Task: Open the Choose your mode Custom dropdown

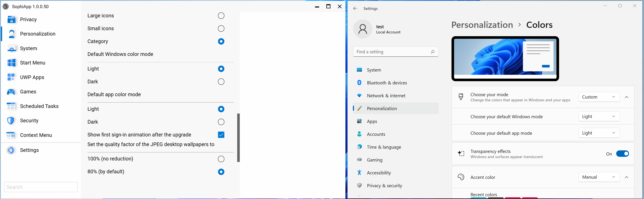Action: click(x=599, y=97)
